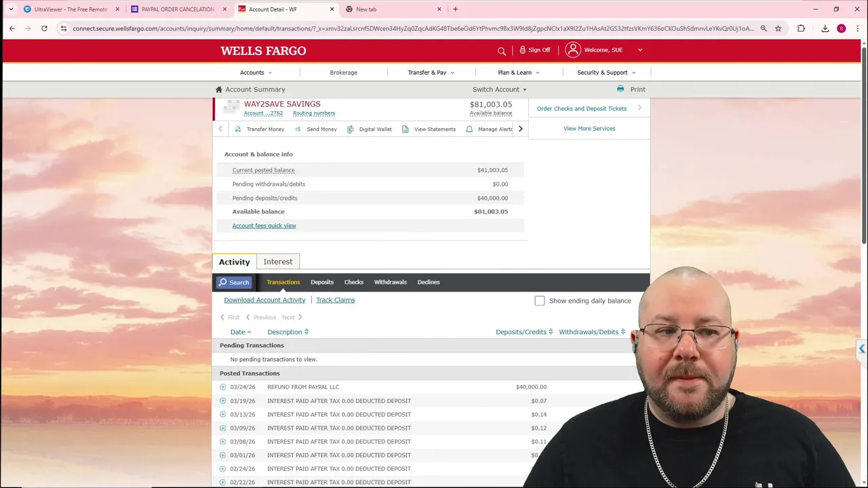
Task: Close the PAYPAL ORDER CANCELATION tab
Action: [x=224, y=9]
